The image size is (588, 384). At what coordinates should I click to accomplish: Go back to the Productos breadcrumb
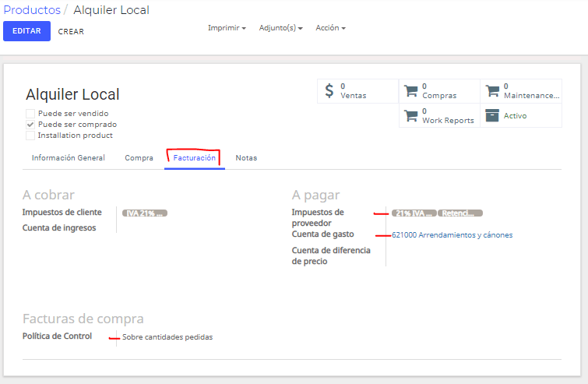(32, 10)
